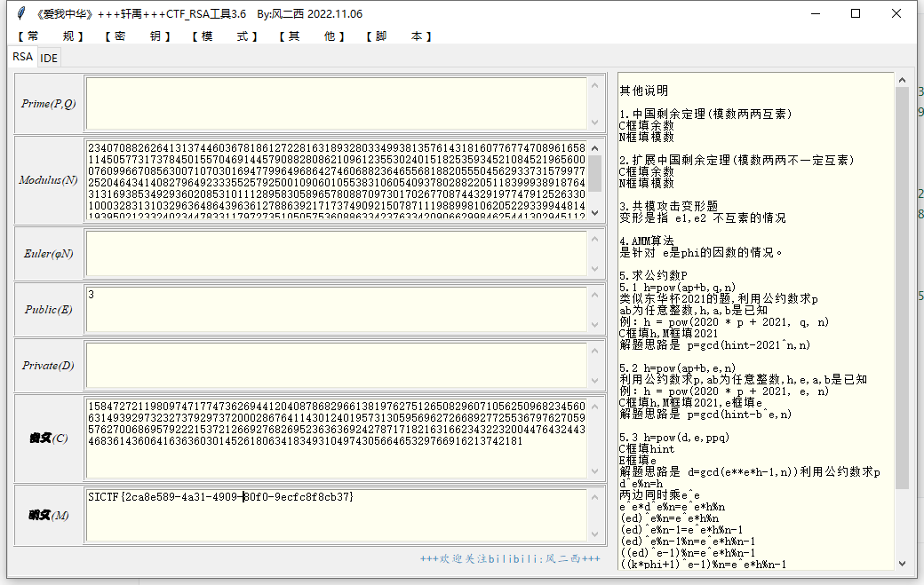Open the 【密钥】 menu
This screenshot has height=585, width=924.
(137, 36)
